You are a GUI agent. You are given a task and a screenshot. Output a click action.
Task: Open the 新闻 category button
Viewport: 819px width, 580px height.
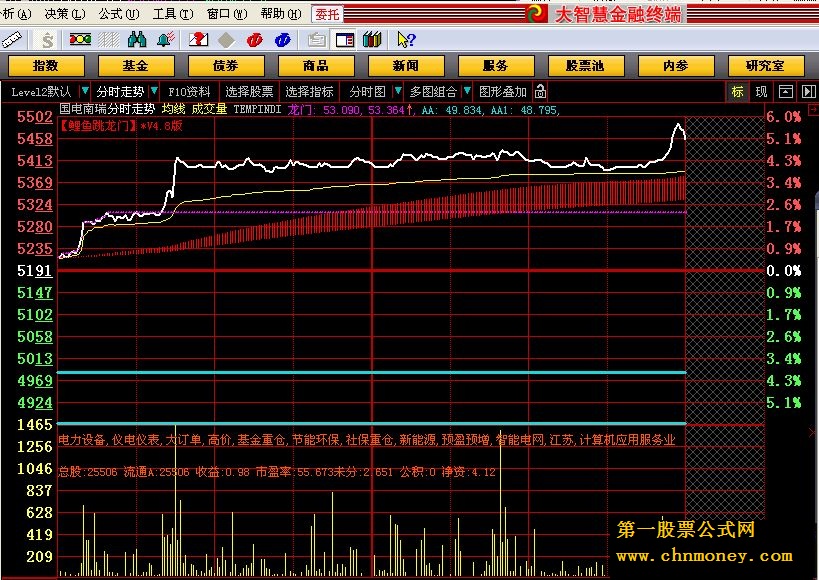[406, 66]
